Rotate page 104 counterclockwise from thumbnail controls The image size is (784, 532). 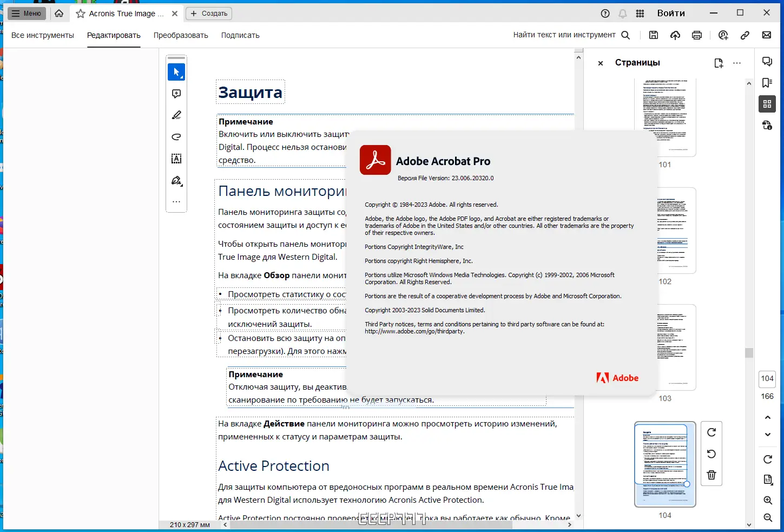point(711,454)
